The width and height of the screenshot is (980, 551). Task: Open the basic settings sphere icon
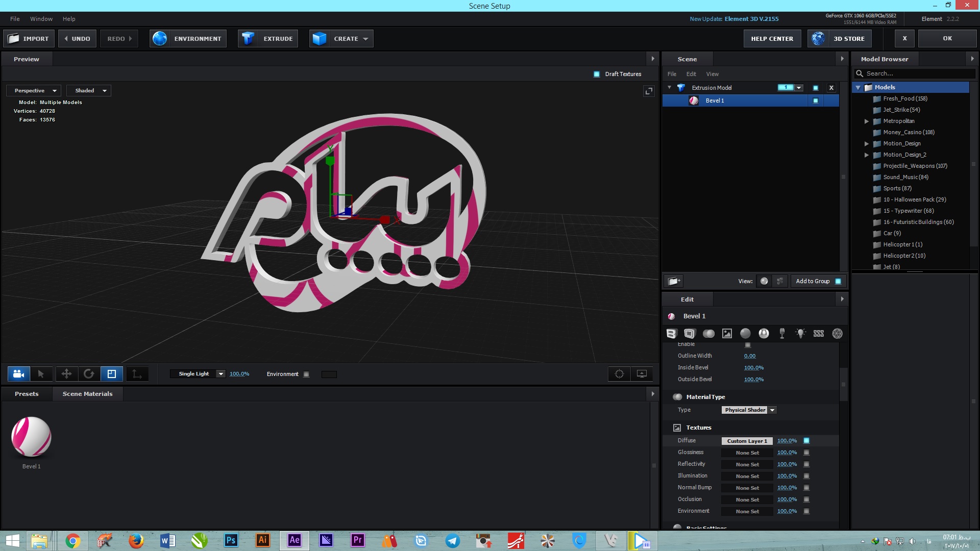tap(745, 334)
